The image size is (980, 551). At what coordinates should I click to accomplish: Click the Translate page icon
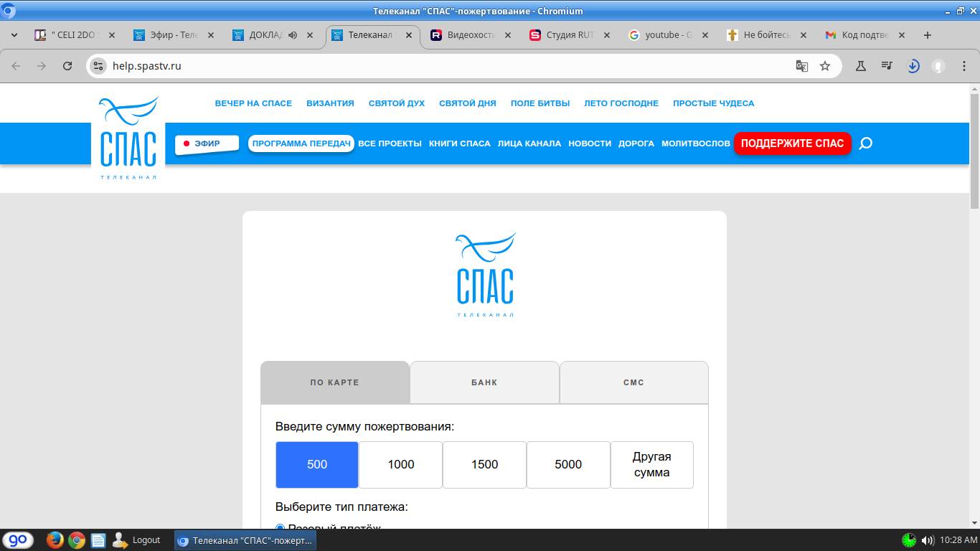(802, 66)
